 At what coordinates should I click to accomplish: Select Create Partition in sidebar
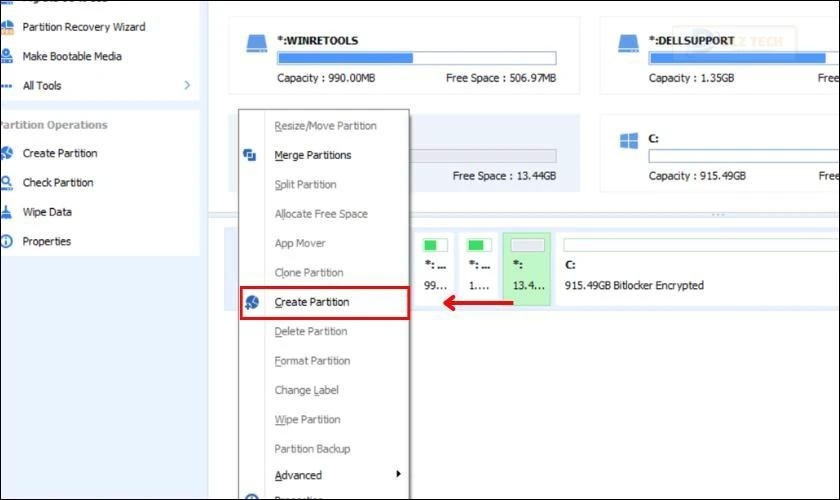(x=60, y=153)
